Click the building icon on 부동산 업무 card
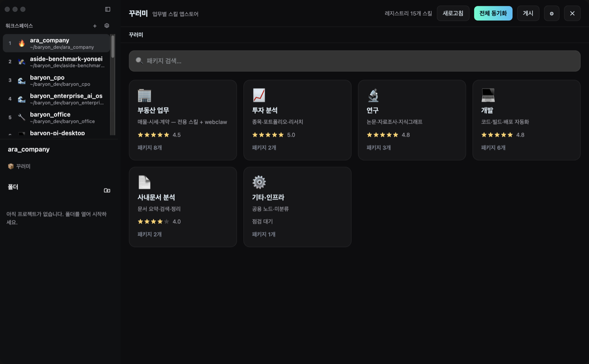 point(144,95)
